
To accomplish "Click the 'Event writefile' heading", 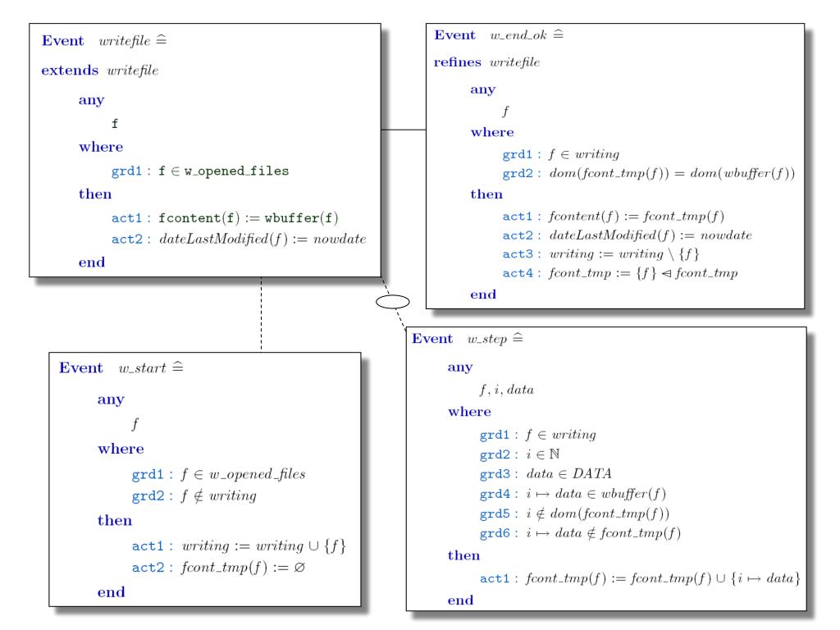I will click(x=104, y=41).
